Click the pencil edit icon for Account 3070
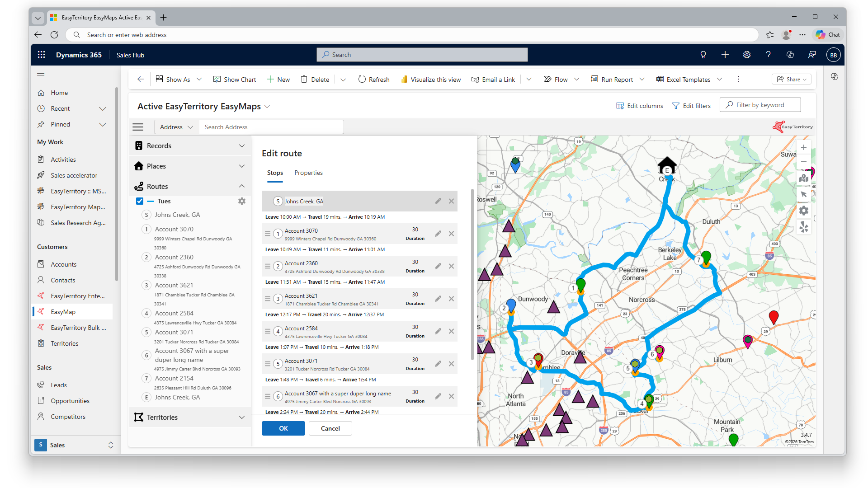868x488 pixels. click(438, 234)
